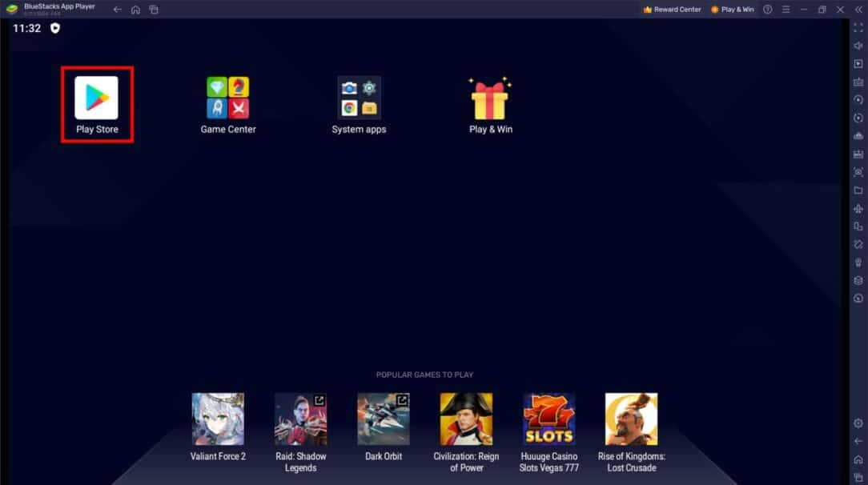Viewport: 868px width, 485px height.
Task: Mute volume with the sidebar speaker icon
Action: [859, 46]
